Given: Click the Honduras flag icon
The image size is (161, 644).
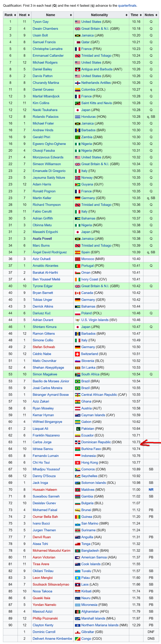Looking at the screenshot, I should 78,117.
